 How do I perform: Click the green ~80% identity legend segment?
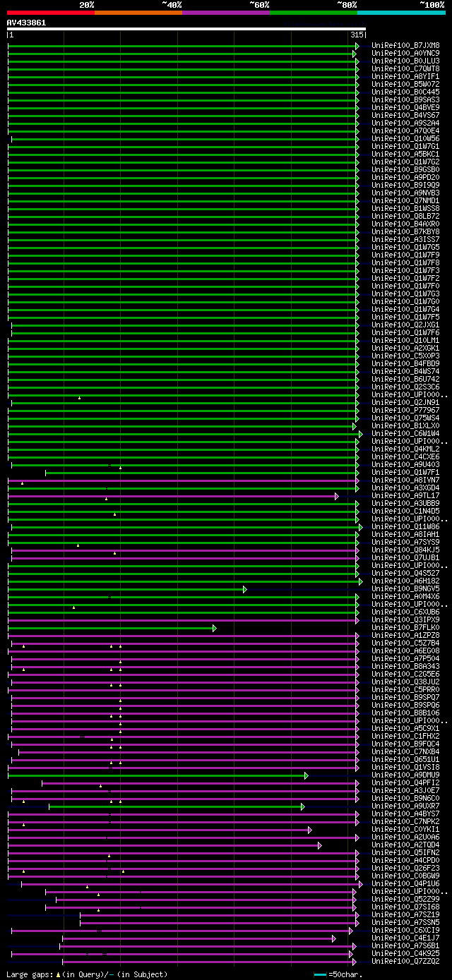[x=313, y=12]
